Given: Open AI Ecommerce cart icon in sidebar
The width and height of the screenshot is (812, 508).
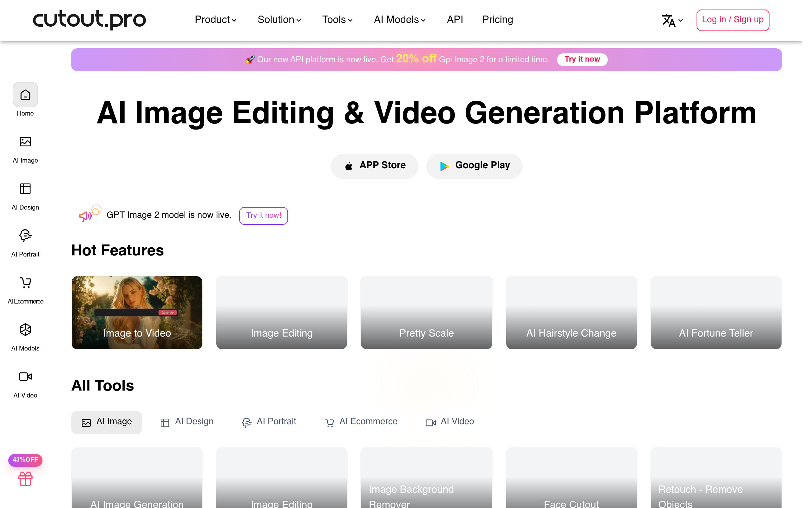Looking at the screenshot, I should [x=25, y=283].
